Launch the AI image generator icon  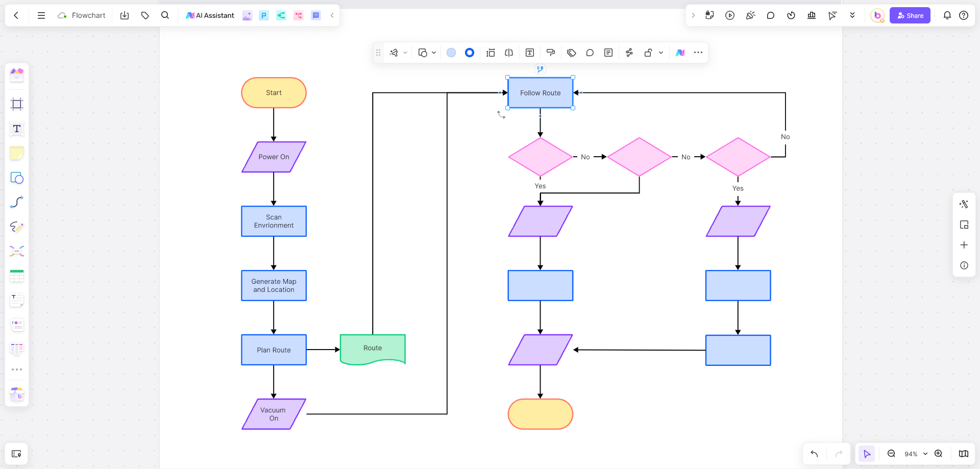(247, 15)
